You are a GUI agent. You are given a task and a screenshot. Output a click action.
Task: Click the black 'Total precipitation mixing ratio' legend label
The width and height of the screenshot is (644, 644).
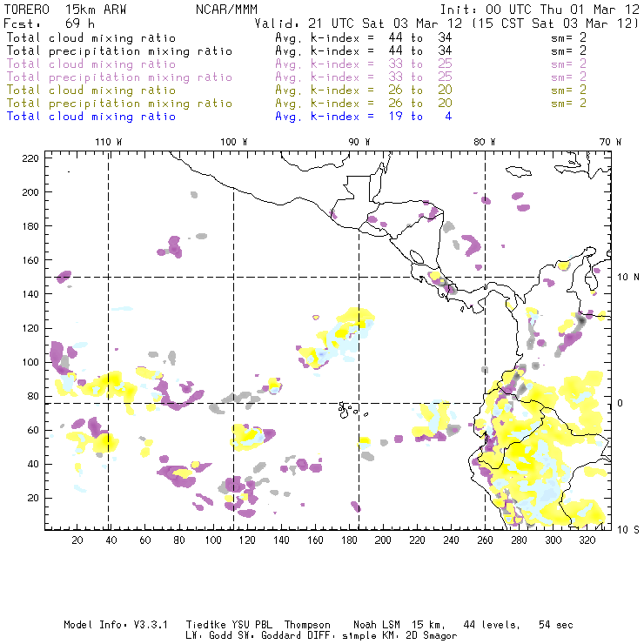click(119, 51)
